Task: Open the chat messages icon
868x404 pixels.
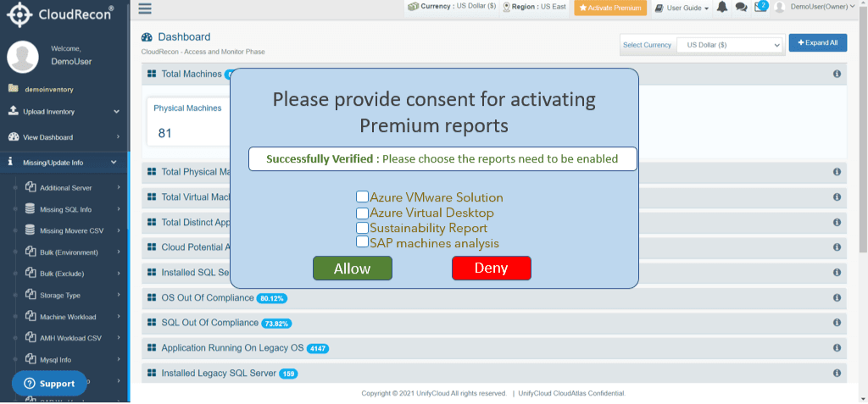Action: coord(741,7)
